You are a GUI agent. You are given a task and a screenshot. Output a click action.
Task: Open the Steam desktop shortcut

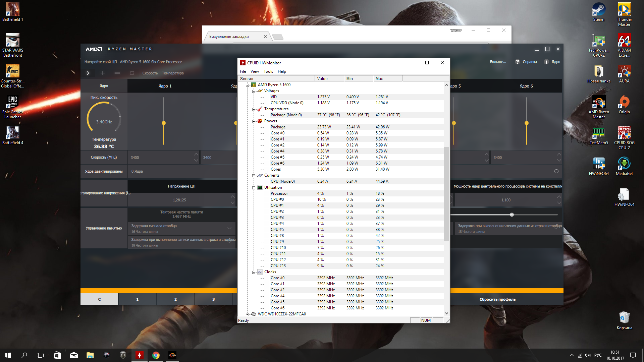click(x=599, y=10)
